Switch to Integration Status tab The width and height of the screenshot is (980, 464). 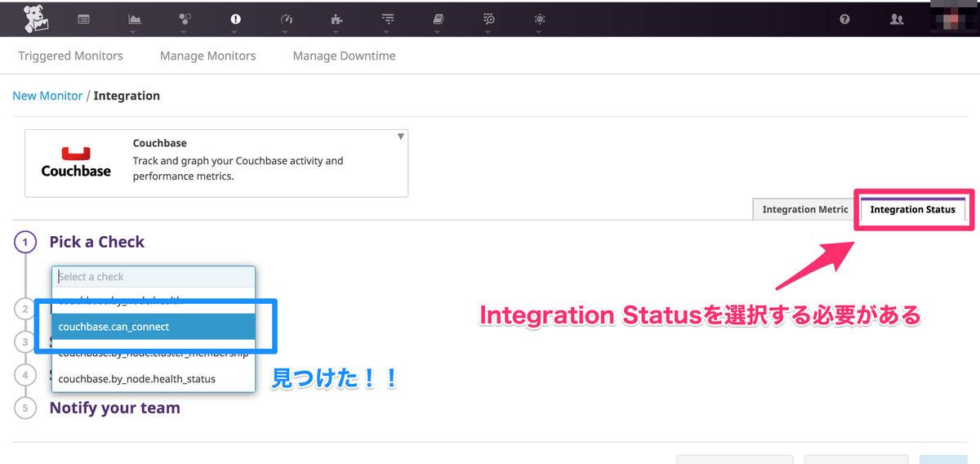coord(913,209)
